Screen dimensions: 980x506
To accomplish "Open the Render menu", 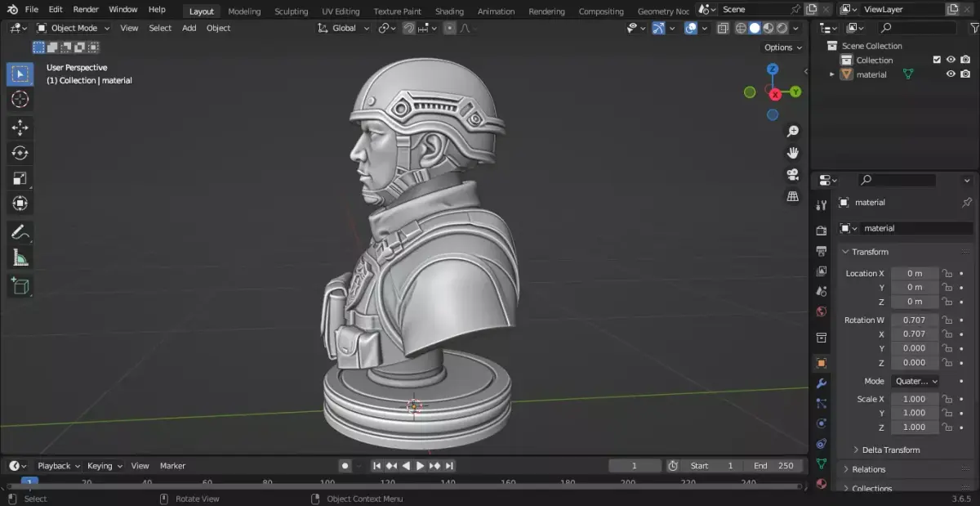I will point(86,10).
